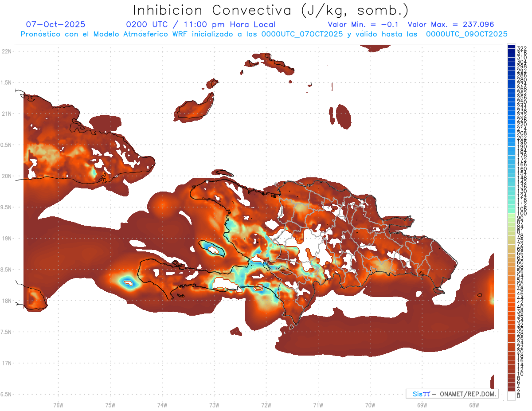
Task: Click the cyan-outlined Gonâve island in Haiti's gulf
Action: click(212, 249)
